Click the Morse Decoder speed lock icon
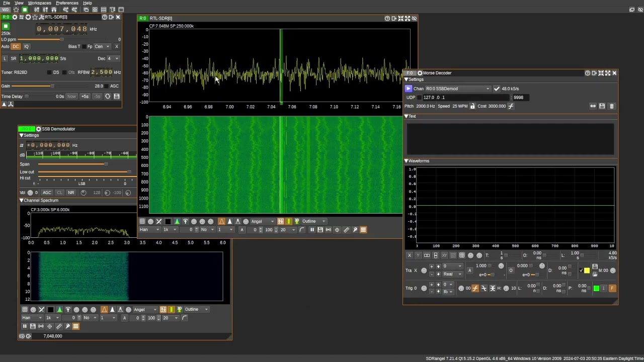 click(x=472, y=106)
